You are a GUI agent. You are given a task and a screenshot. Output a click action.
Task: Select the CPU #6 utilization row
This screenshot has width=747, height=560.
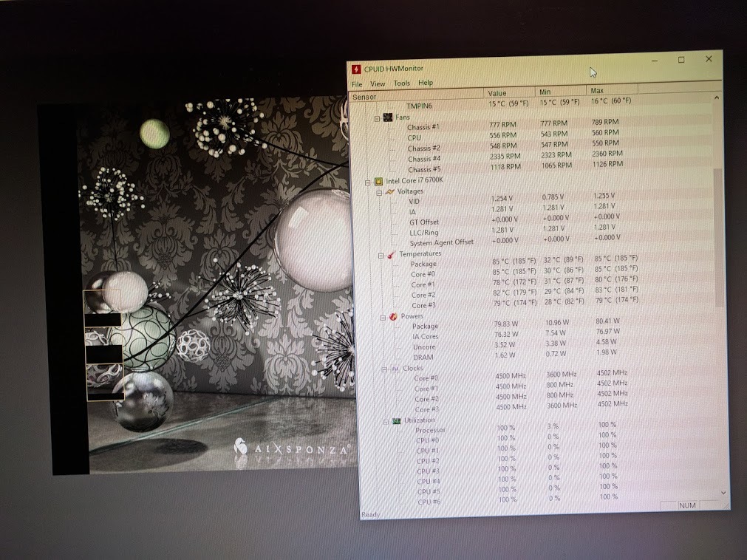pyautogui.click(x=539, y=500)
